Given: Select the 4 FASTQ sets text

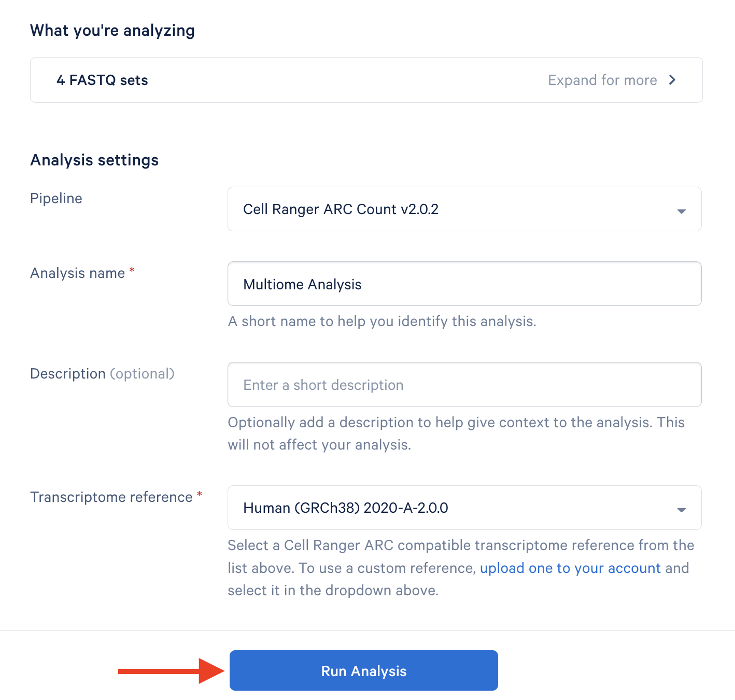Looking at the screenshot, I should point(102,80).
